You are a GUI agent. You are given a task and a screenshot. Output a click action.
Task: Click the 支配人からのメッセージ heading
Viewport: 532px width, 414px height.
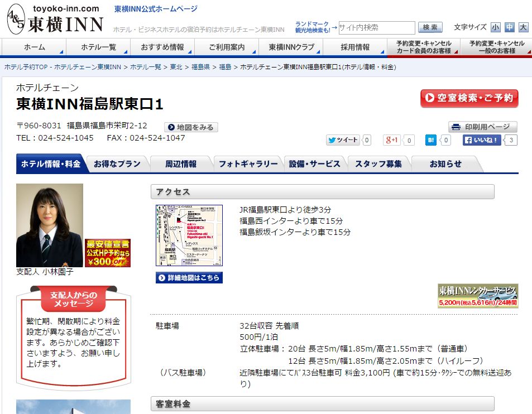pos(74,300)
